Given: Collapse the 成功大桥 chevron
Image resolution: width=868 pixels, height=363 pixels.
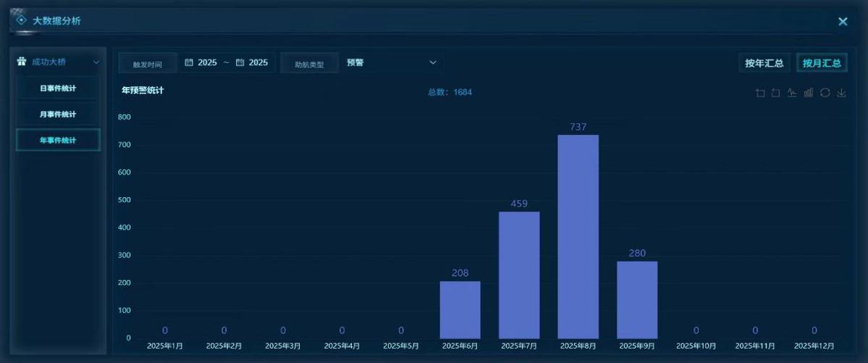Looking at the screenshot, I should pyautogui.click(x=96, y=62).
